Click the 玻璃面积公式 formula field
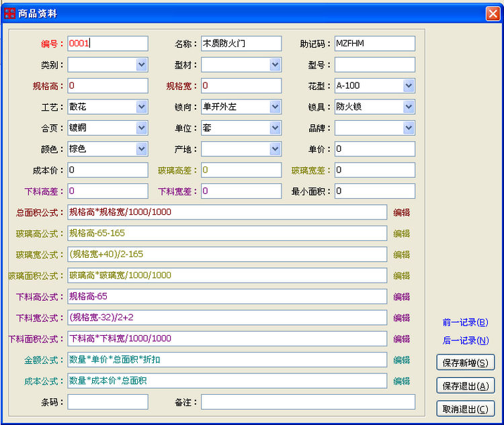 pyautogui.click(x=227, y=276)
